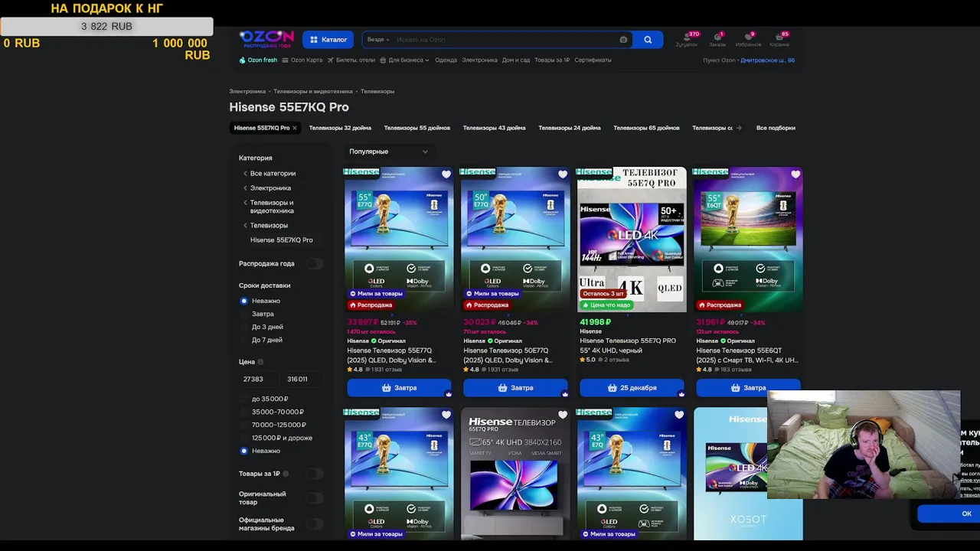
Task: Click the crown icon on the 25 декабря button
Action: coord(681,394)
